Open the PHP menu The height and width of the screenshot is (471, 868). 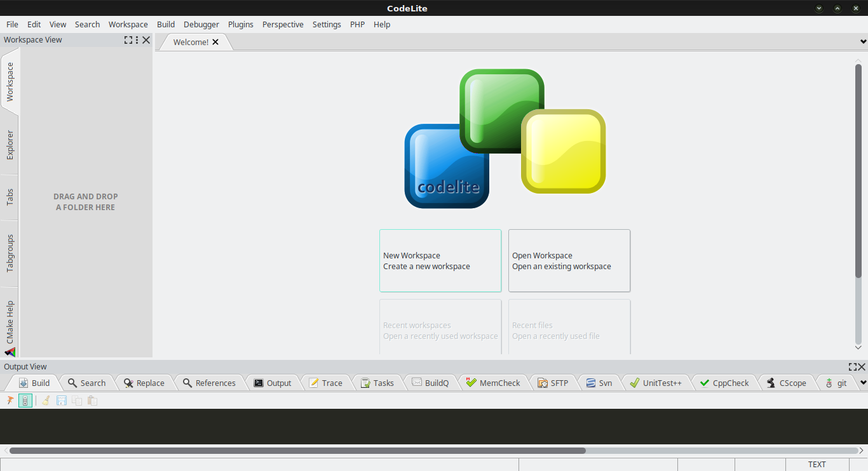point(358,24)
